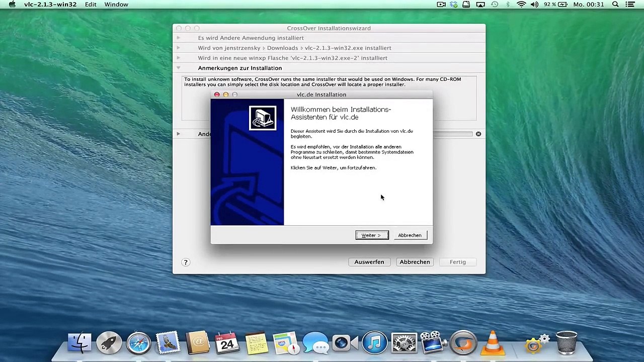Open the Trash in dock
This screenshot has height=362, width=644.
pos(567,343)
